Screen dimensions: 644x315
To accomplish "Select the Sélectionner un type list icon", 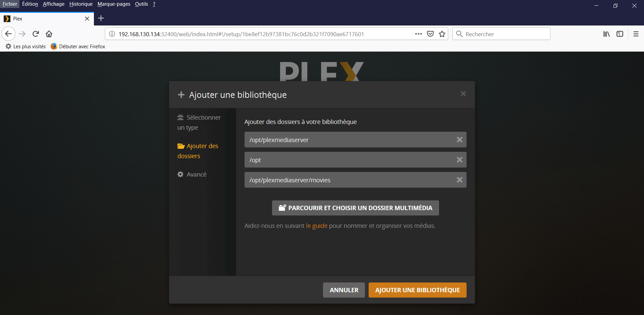I will tap(180, 117).
